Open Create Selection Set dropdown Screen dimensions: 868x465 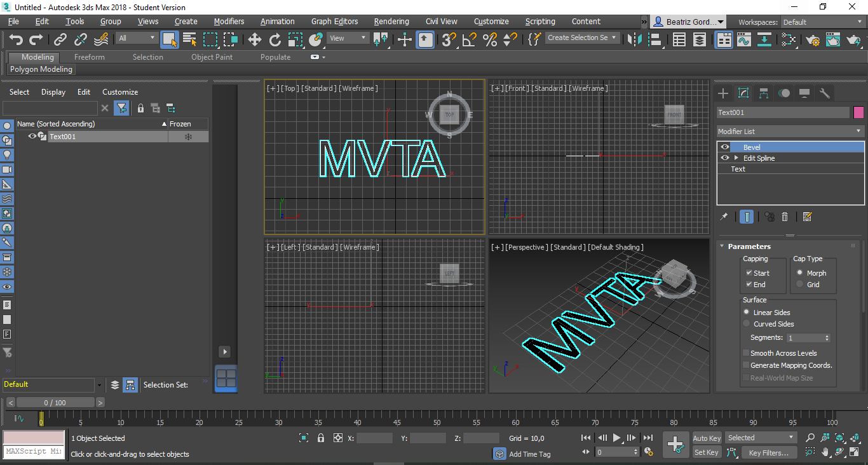[x=582, y=37]
